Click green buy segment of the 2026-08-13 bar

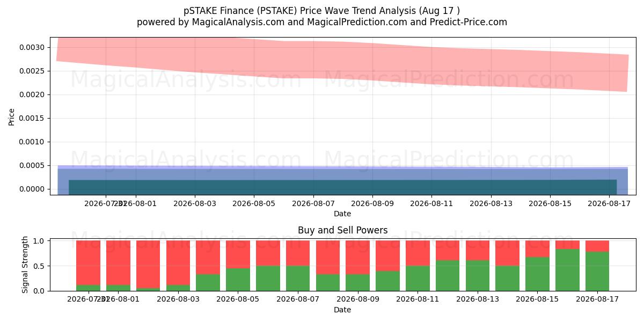point(478,276)
